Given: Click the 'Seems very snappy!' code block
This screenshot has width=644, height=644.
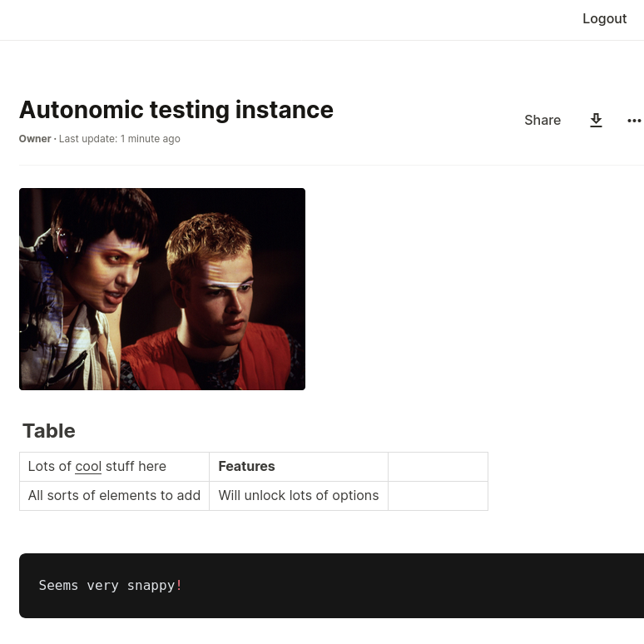Looking at the screenshot, I should [331, 586].
